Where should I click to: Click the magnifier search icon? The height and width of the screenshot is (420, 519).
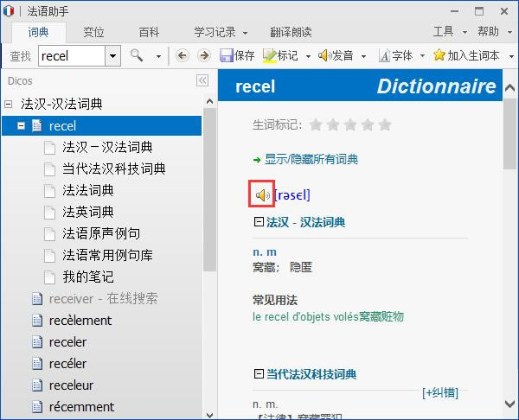click(137, 55)
